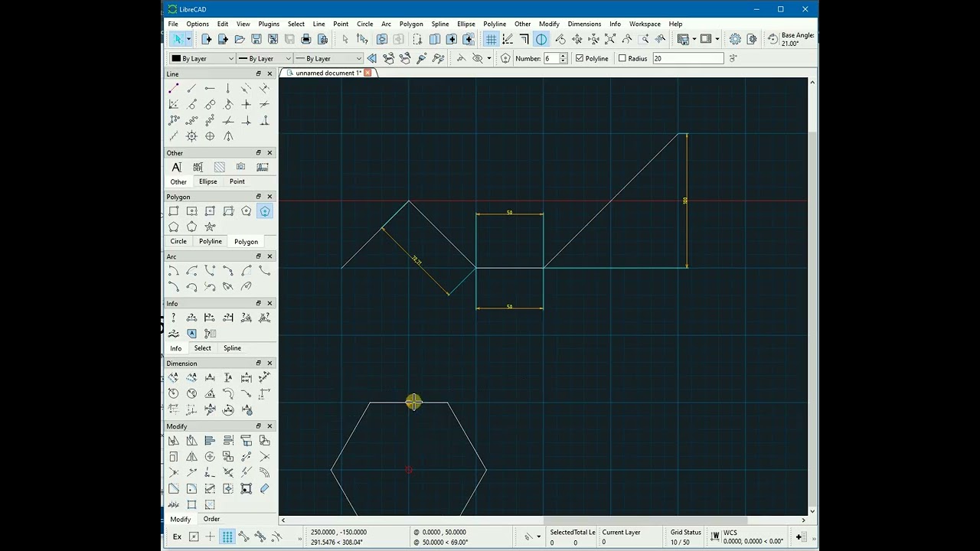Viewport: 980px width, 551px height.
Task: Choose the Text tool in the Other panel
Action: (177, 167)
